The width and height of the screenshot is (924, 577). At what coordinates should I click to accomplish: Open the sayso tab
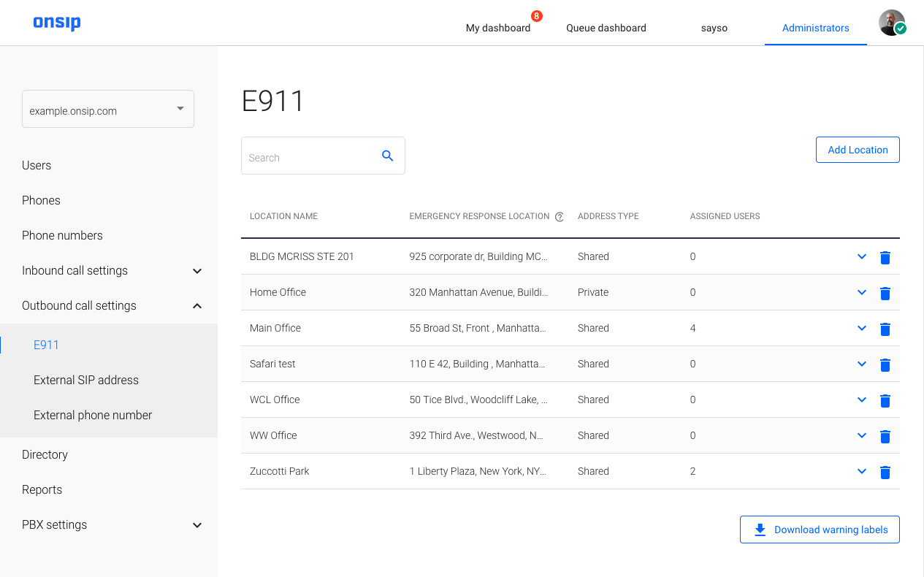coord(714,28)
